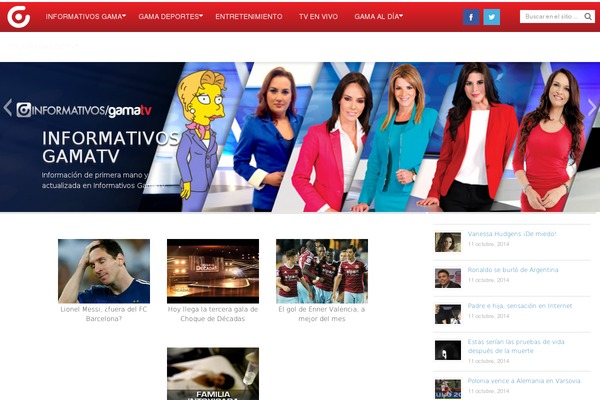Viewport: 600px width, 400px height.
Task: Open the Familia thumbnail article
Action: 213,374
